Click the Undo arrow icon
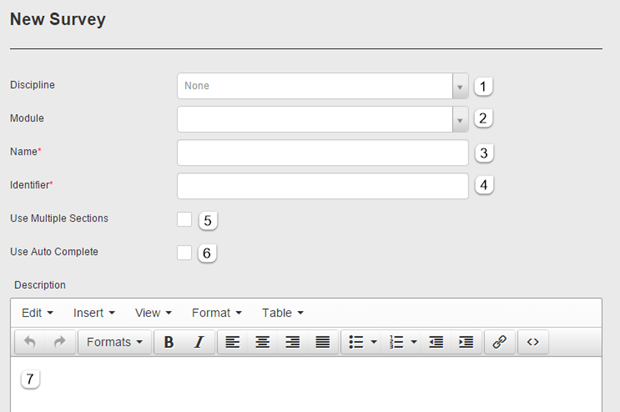Image resolution: width=620 pixels, height=412 pixels. [30, 342]
